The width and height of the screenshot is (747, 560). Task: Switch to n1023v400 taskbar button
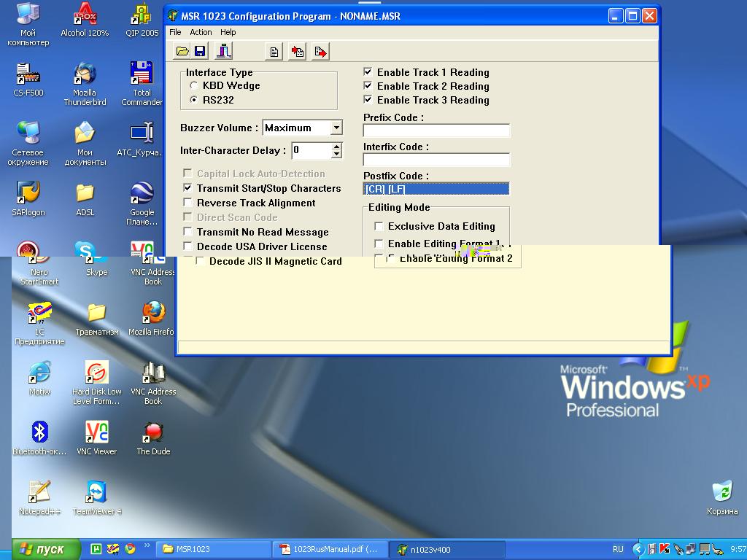click(448, 549)
